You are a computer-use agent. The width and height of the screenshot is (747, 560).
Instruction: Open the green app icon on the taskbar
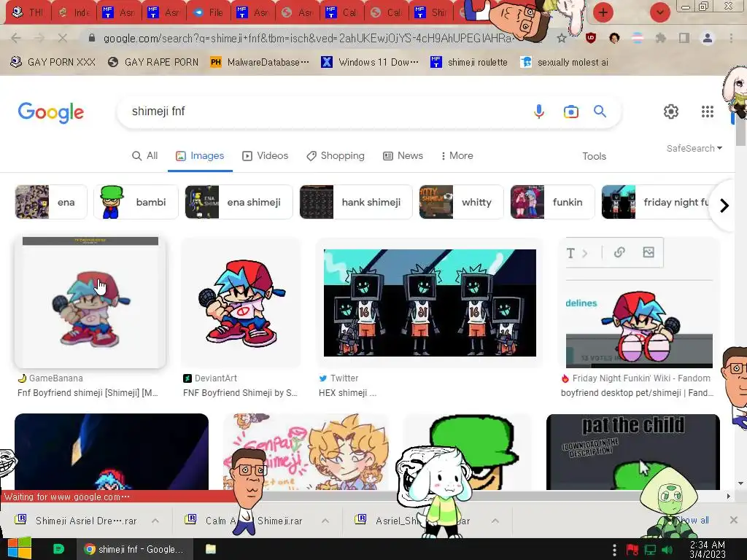[x=58, y=549]
